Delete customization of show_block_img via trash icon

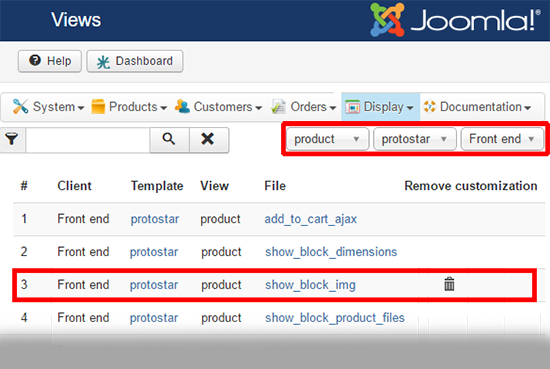tap(449, 284)
